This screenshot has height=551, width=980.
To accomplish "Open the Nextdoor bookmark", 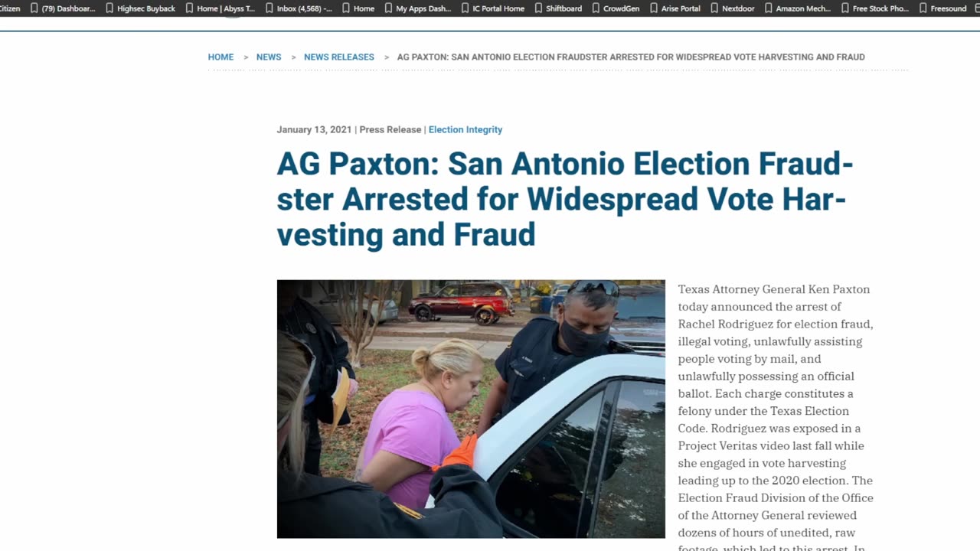I will click(x=732, y=8).
